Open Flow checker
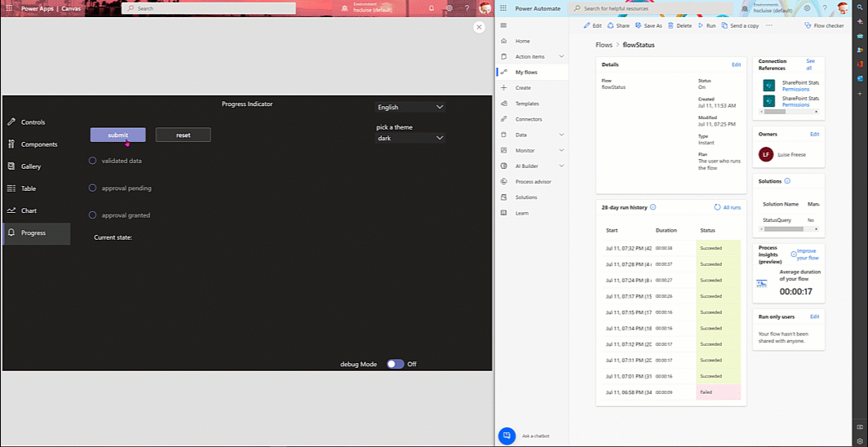 click(x=824, y=25)
